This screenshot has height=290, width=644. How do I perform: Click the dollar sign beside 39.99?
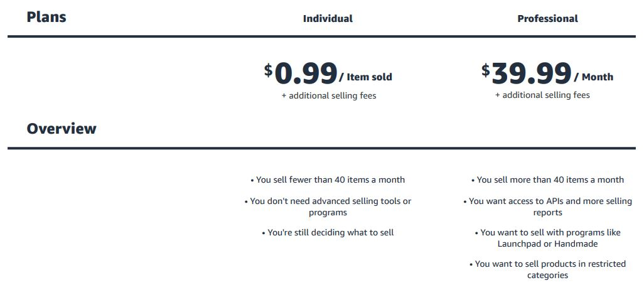[x=486, y=70]
